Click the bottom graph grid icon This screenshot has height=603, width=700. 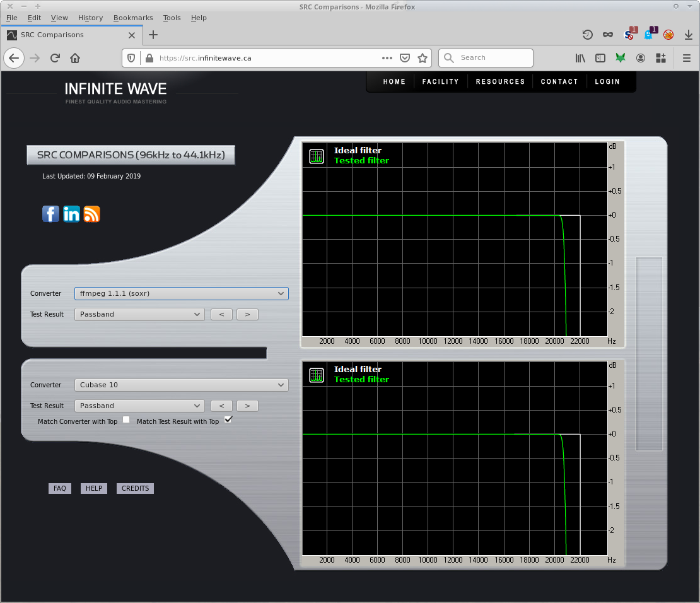coord(317,375)
